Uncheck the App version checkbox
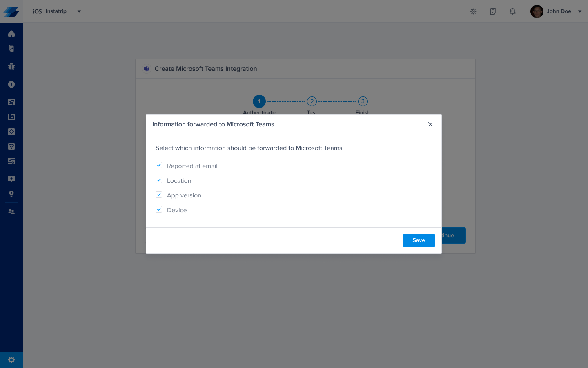The width and height of the screenshot is (588, 368). click(x=159, y=195)
